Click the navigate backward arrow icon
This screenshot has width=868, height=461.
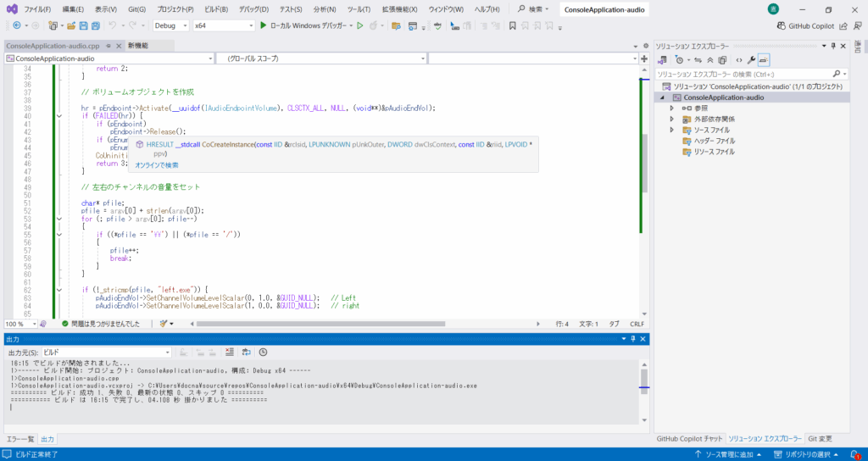(17, 25)
